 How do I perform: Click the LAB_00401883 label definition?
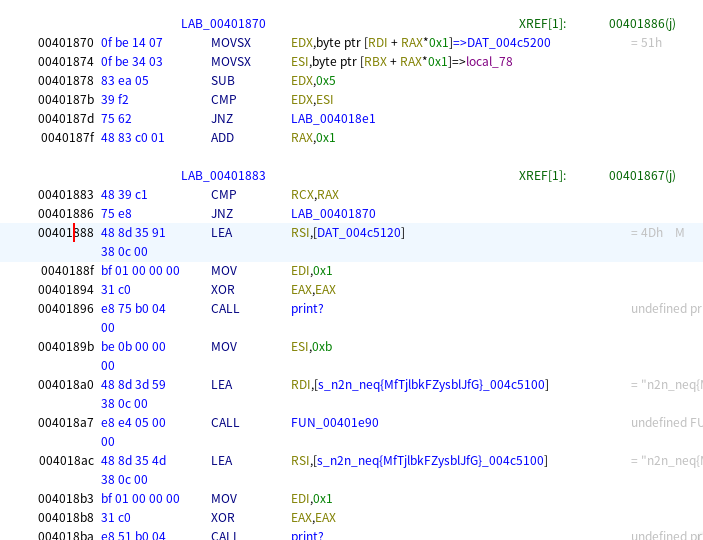tap(223, 176)
